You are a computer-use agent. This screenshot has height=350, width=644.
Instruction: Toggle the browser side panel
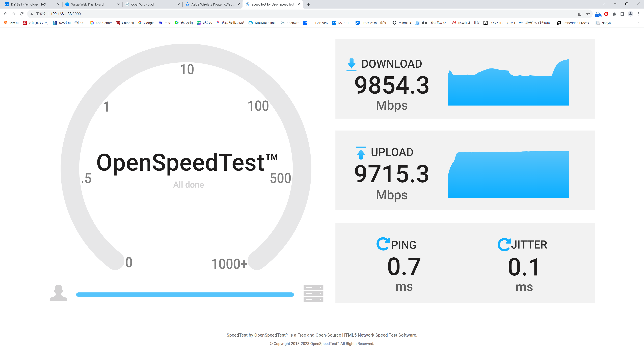[622, 14]
